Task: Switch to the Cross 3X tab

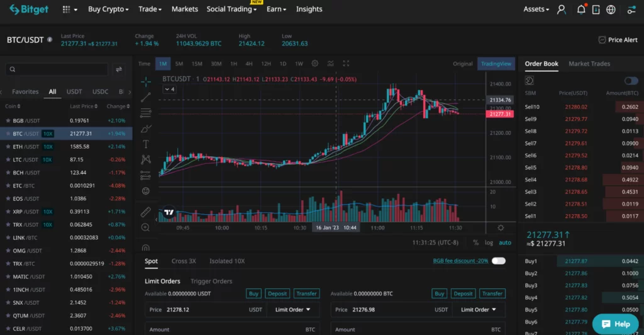Action: point(184,261)
